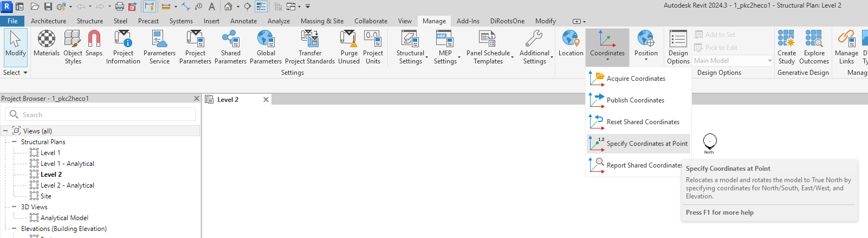
Task: Click the Coordinates dropdown button
Action: [607, 47]
